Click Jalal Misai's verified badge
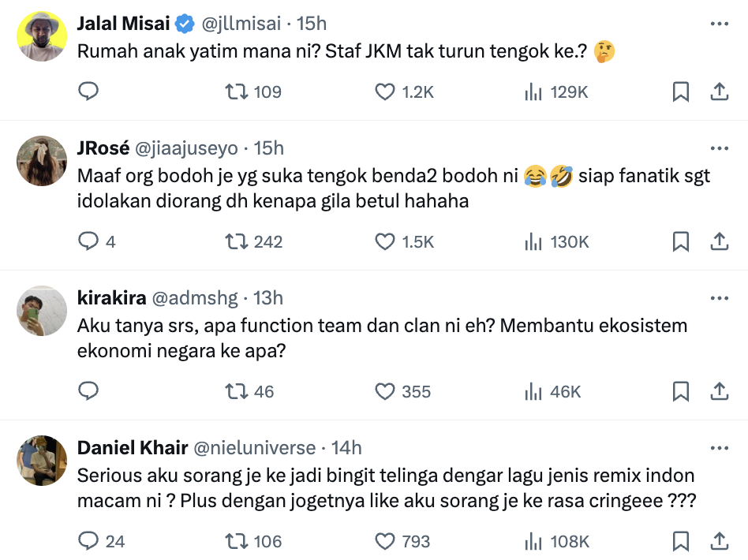748x560 pixels. (183, 23)
